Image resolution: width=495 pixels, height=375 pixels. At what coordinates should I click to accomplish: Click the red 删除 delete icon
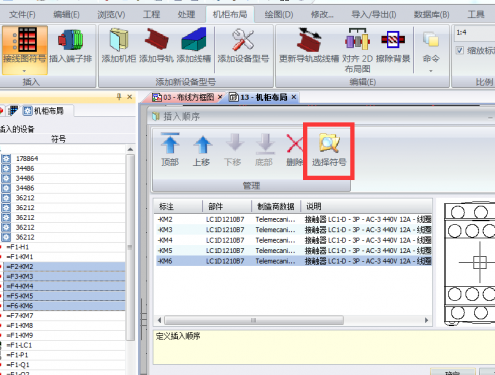point(295,143)
